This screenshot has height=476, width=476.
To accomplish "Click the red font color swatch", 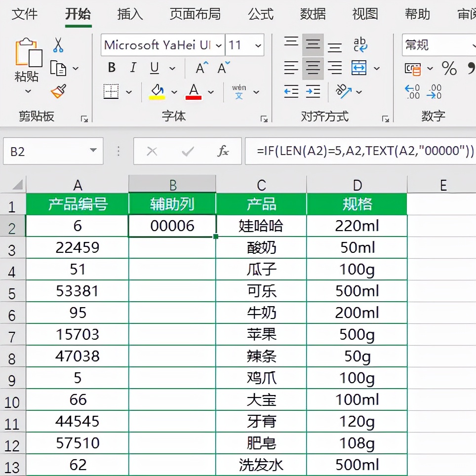I will pos(195,97).
